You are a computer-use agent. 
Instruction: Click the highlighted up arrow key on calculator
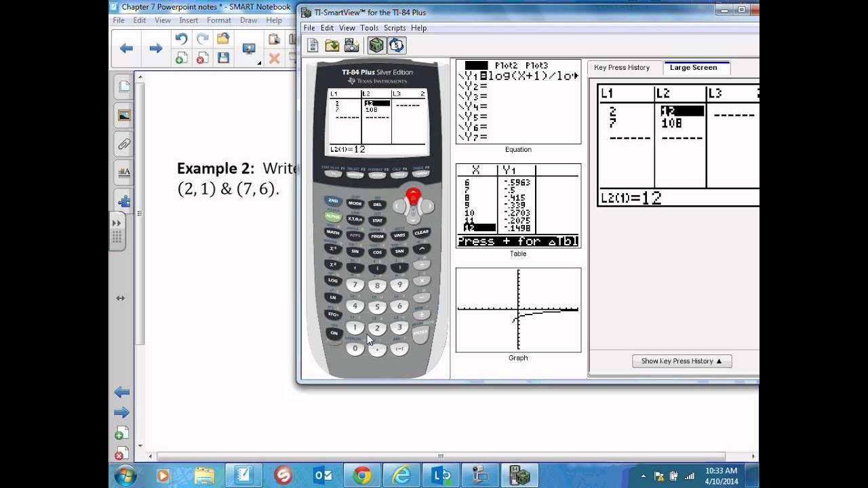click(413, 197)
